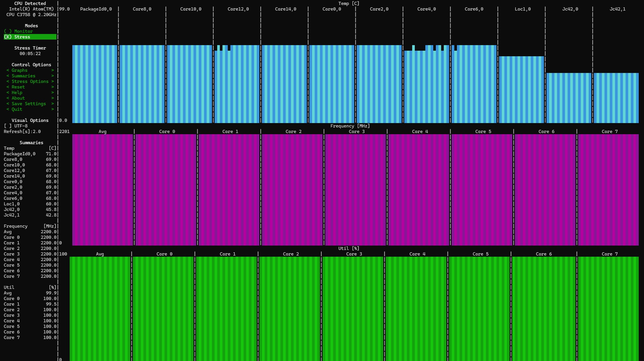Click the Reset button
This screenshot has width=644, height=361.
18,87
